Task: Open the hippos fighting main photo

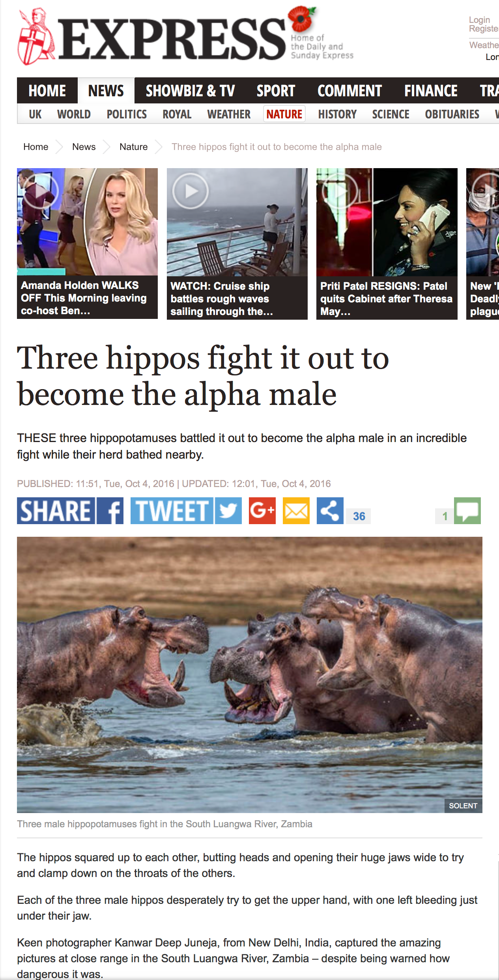Action: (250, 675)
